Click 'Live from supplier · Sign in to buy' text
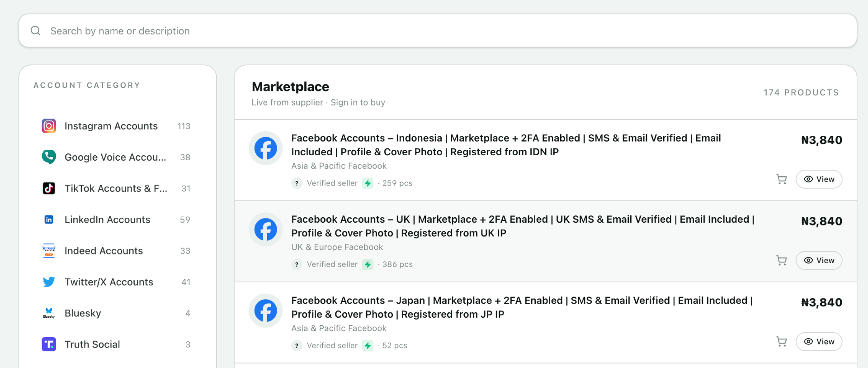Viewport: 868px width, 368px height. point(318,103)
